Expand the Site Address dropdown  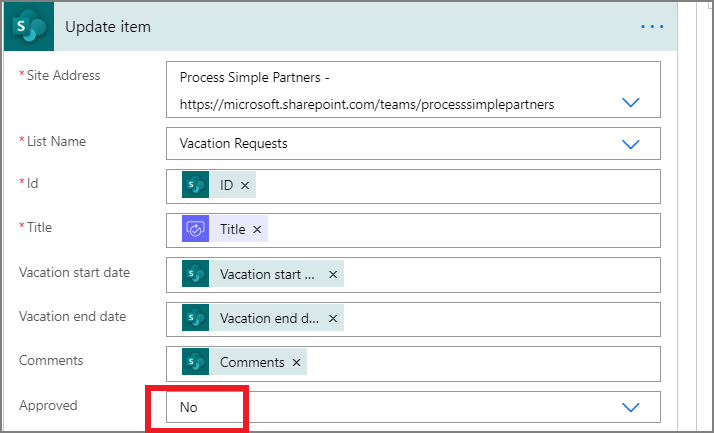click(x=631, y=102)
